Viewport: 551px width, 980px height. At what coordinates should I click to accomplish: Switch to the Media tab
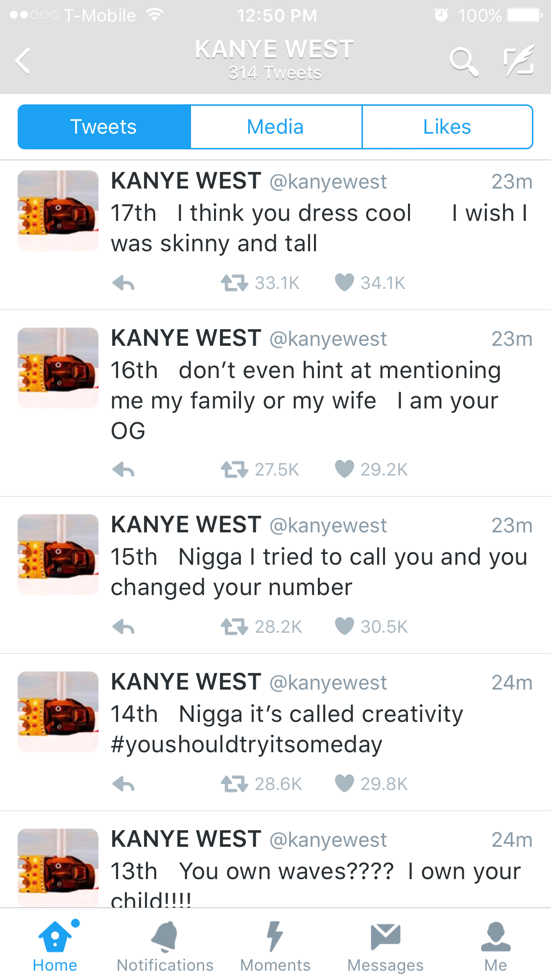click(x=276, y=127)
